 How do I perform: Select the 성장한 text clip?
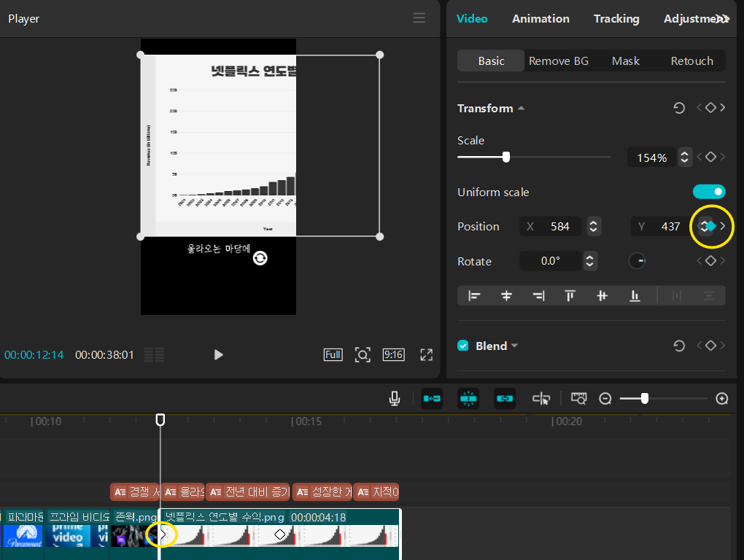pyautogui.click(x=322, y=491)
